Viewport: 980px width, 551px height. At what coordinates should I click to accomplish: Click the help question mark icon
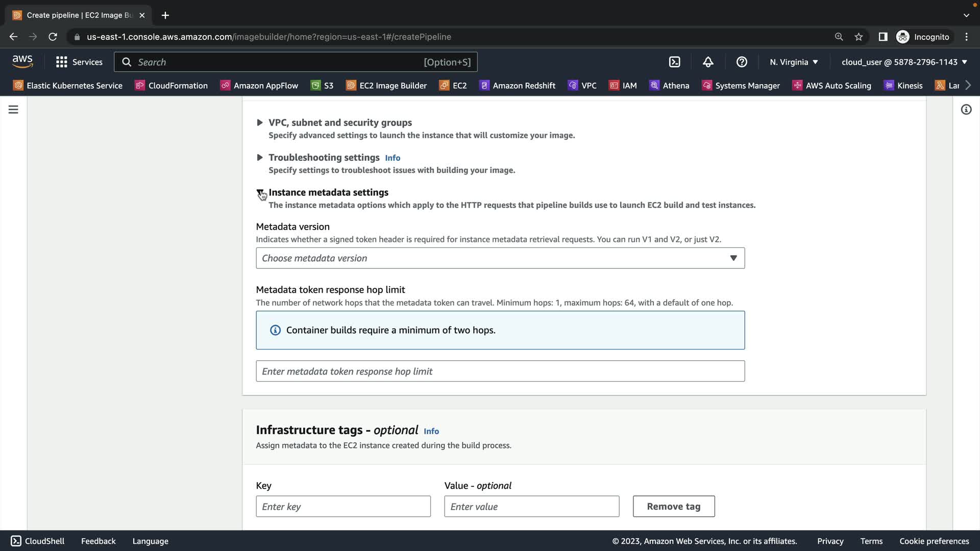click(742, 62)
